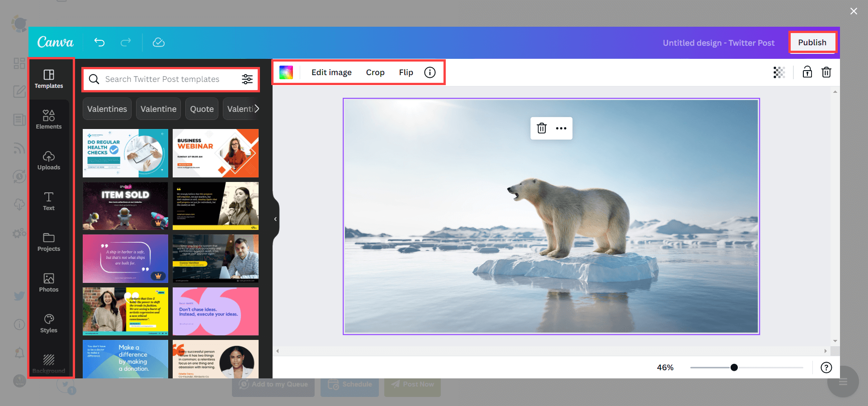
Task: Click the vertical scrollbar down arrow
Action: [835, 341]
